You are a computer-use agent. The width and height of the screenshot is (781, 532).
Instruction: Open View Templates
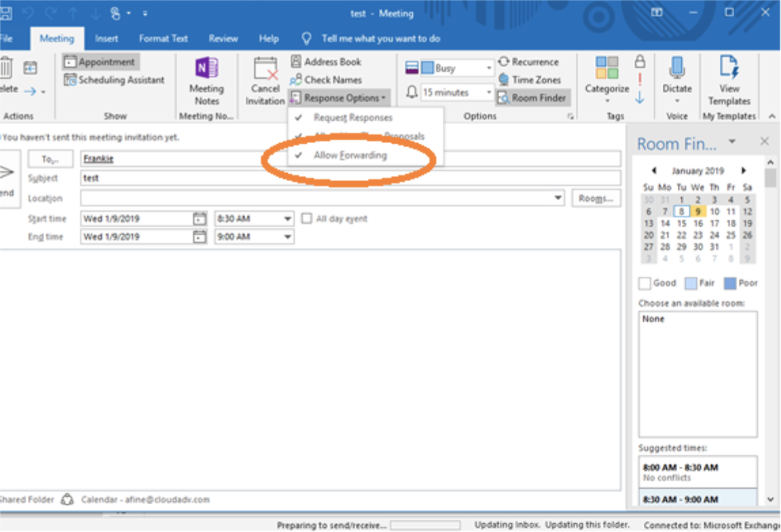pyautogui.click(x=729, y=81)
